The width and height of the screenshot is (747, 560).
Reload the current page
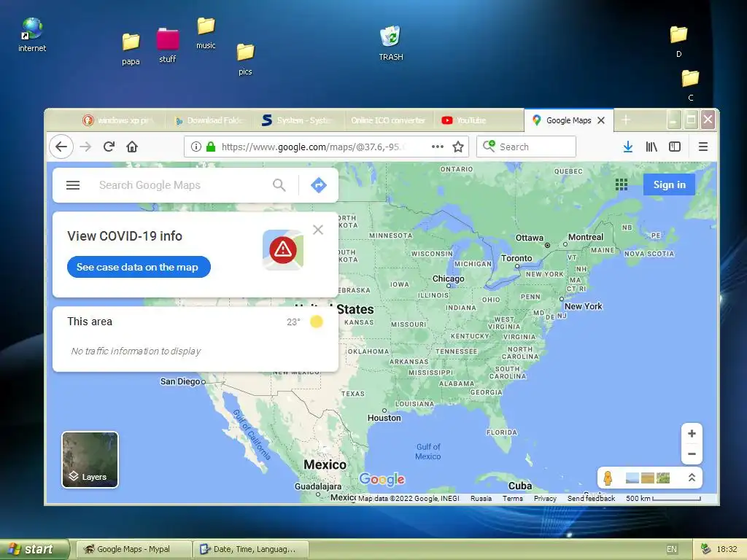coord(109,147)
